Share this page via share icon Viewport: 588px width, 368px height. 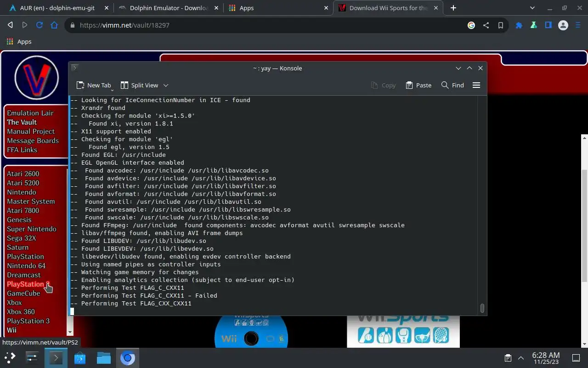click(486, 25)
